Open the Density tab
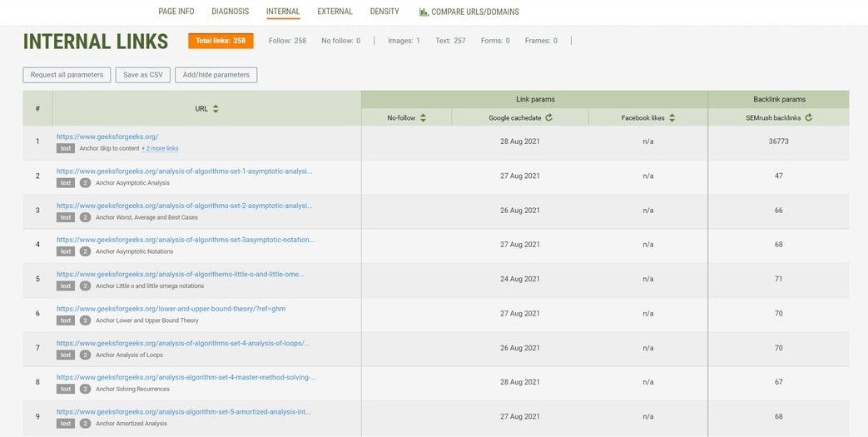Screen dimensions: 868x437 point(384,12)
